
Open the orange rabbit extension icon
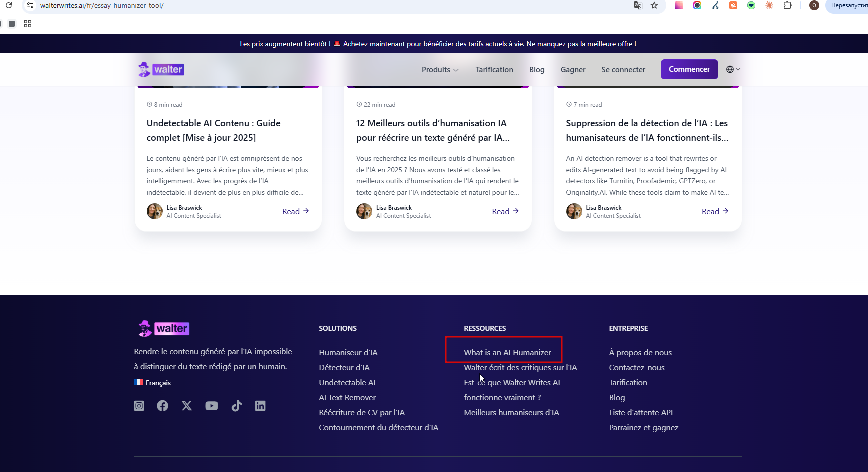coord(733,5)
